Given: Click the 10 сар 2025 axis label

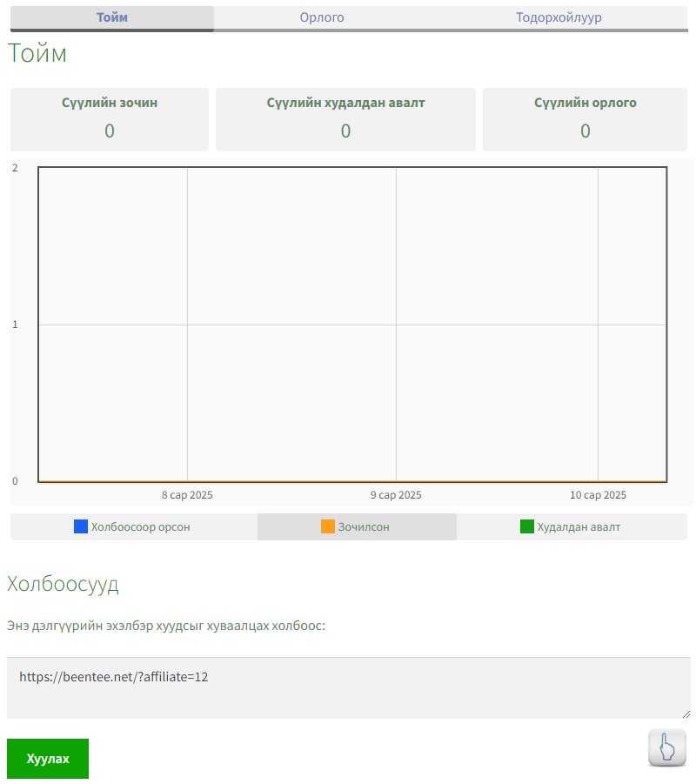Looking at the screenshot, I should pyautogui.click(x=598, y=495).
